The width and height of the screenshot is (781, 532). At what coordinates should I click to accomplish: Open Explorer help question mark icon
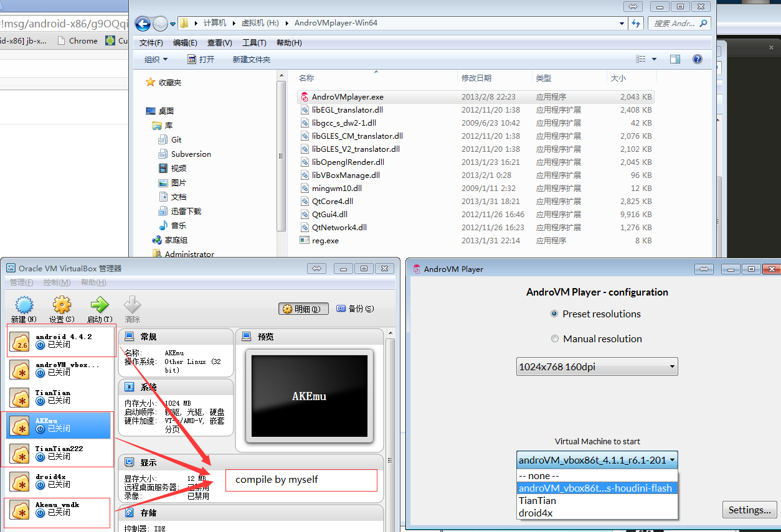(698, 59)
